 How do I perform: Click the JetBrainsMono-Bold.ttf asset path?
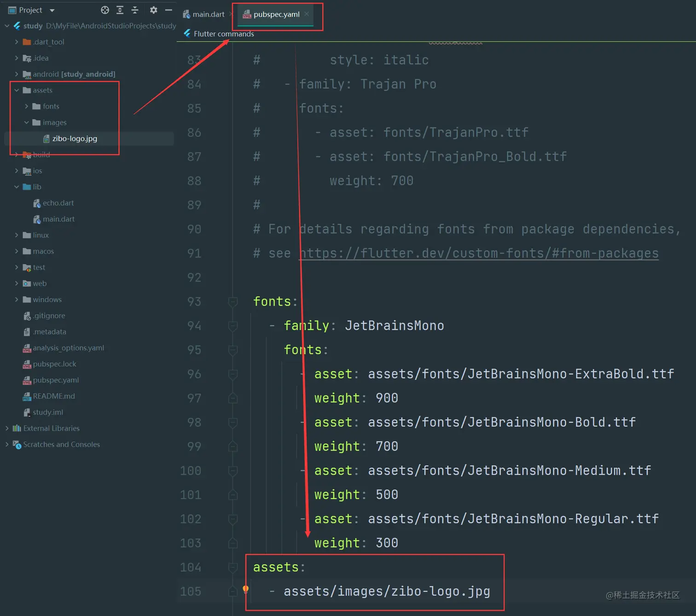pyautogui.click(x=502, y=422)
